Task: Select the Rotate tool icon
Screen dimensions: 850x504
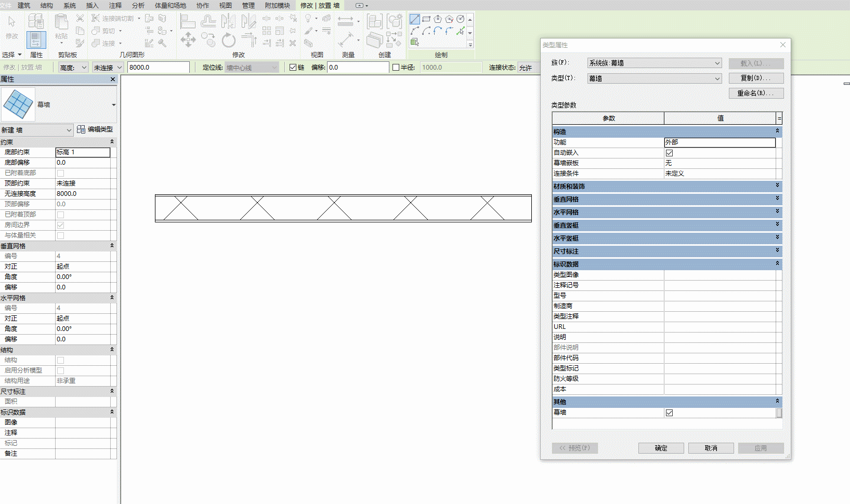Action: [228, 39]
